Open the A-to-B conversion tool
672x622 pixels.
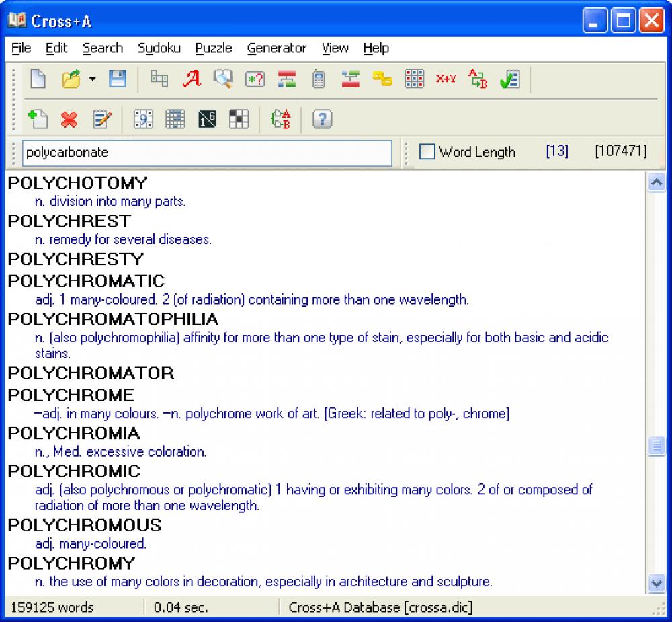[476, 79]
